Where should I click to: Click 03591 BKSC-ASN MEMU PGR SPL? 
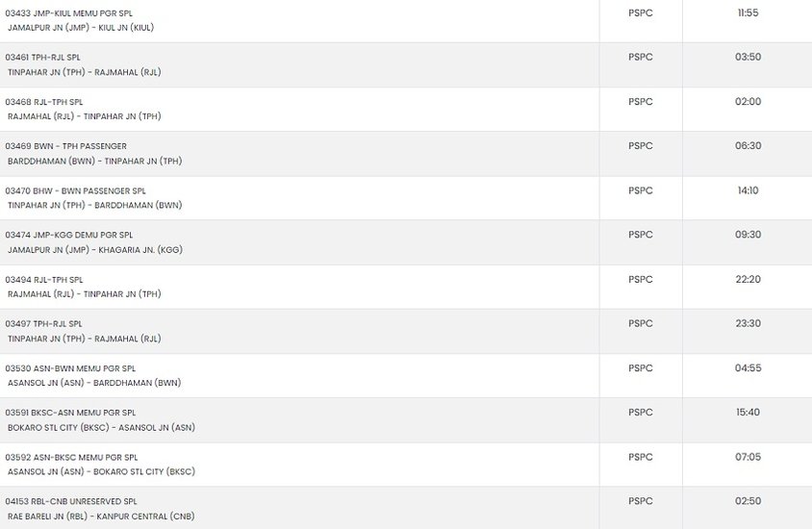pyautogui.click(x=70, y=413)
